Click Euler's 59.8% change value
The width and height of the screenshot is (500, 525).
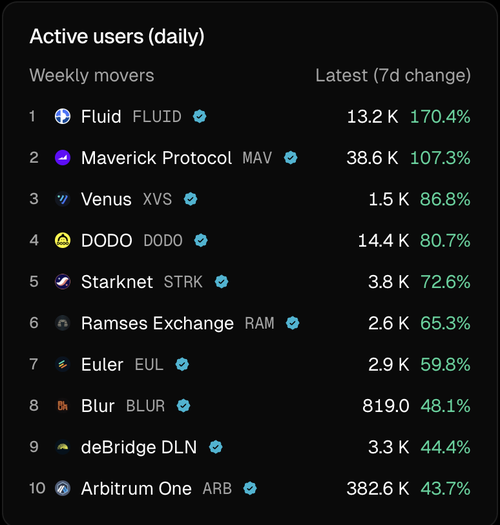click(x=445, y=364)
